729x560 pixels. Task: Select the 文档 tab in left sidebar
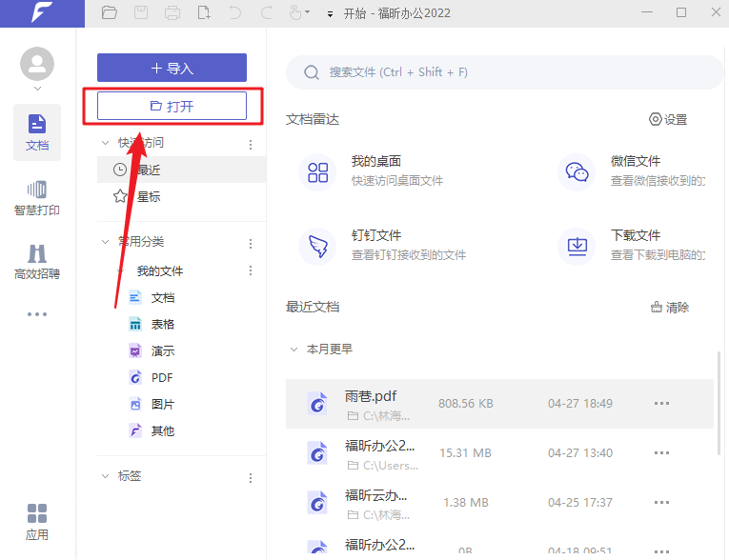[37, 132]
